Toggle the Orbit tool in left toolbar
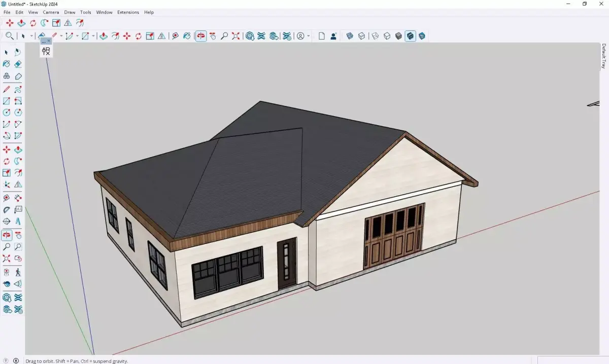 [x=7, y=235]
